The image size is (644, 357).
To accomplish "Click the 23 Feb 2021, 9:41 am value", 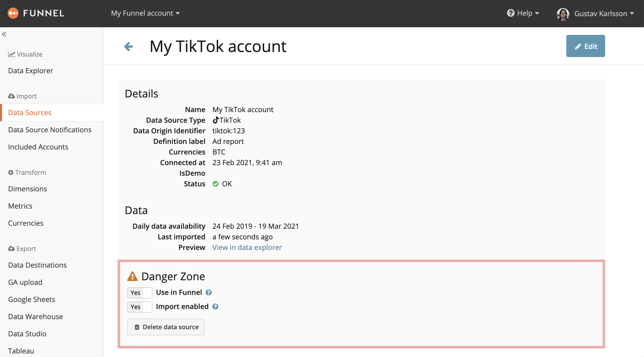I will pyautogui.click(x=247, y=163).
